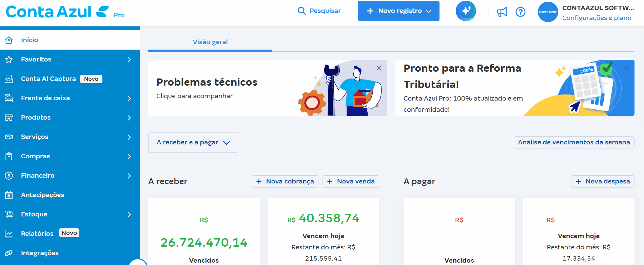Click the Nova despesa button
The height and width of the screenshot is (265, 644).
[x=603, y=181]
